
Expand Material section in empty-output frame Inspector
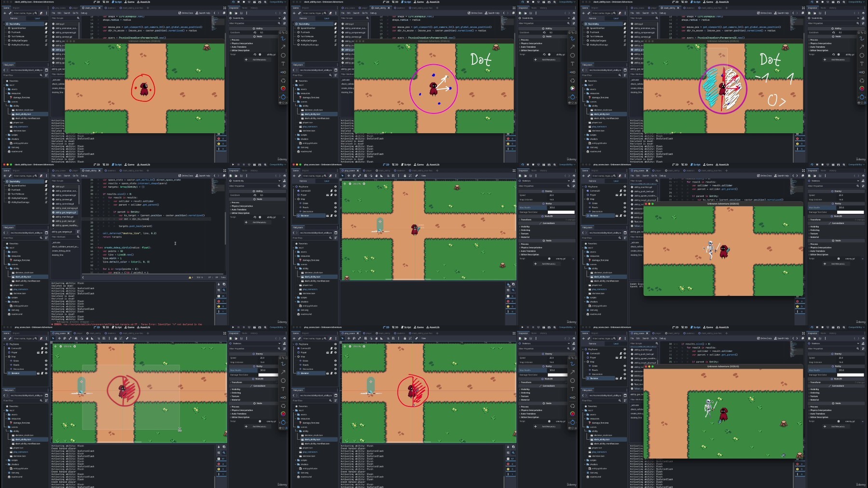tap(547, 237)
